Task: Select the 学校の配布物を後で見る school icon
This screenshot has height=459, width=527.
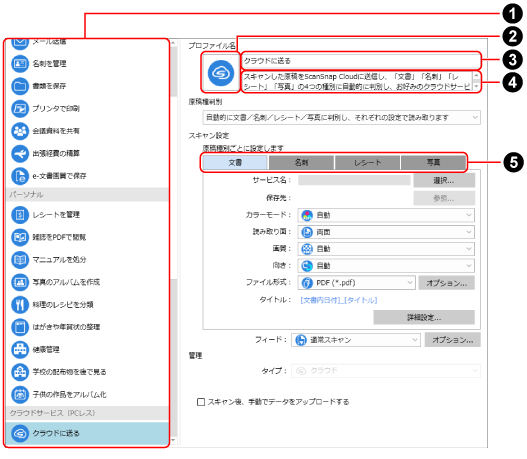Action: [20, 372]
